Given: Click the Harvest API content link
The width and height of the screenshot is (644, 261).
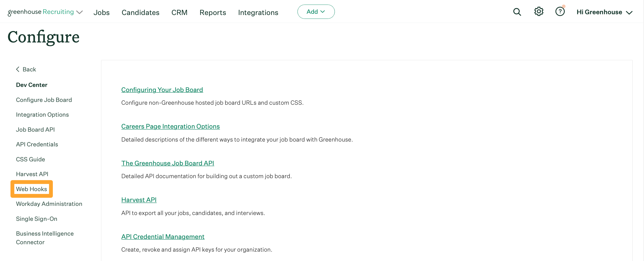Looking at the screenshot, I should (139, 200).
